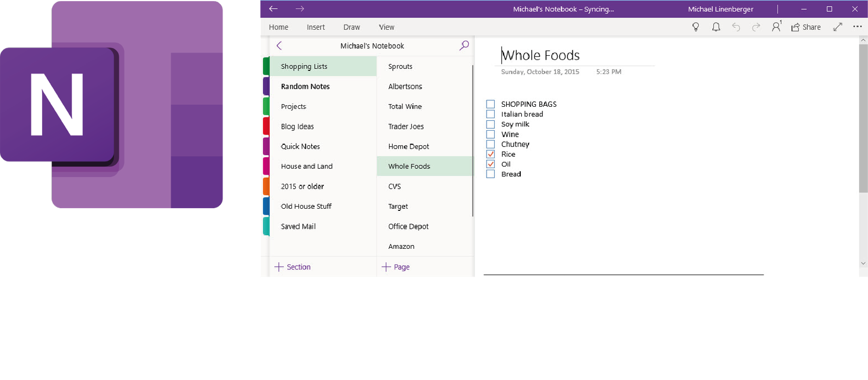Viewport: 868px width, 380px height.
Task: Open Michael Linenberger account name
Action: [x=720, y=9]
